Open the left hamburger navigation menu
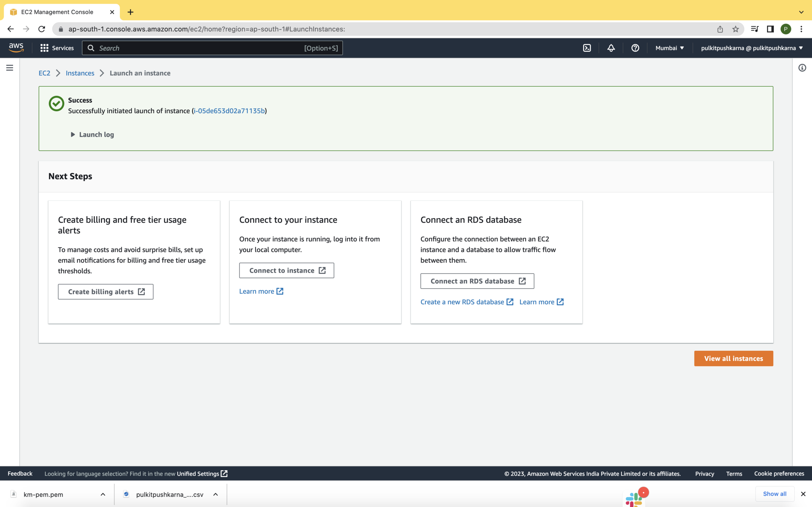This screenshot has height=507, width=812. [x=10, y=68]
